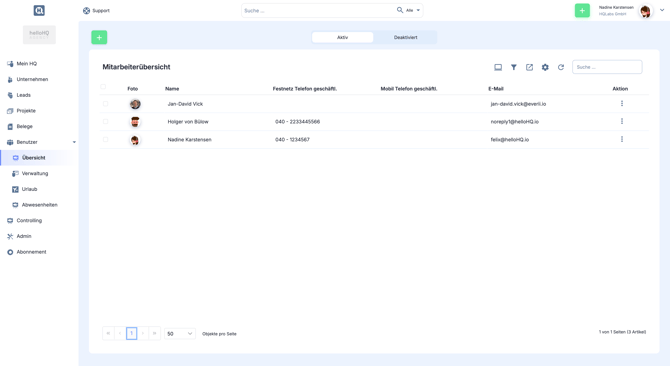This screenshot has width=670, height=366.
Task: Click the magnifier icon in global search
Action: point(400,10)
